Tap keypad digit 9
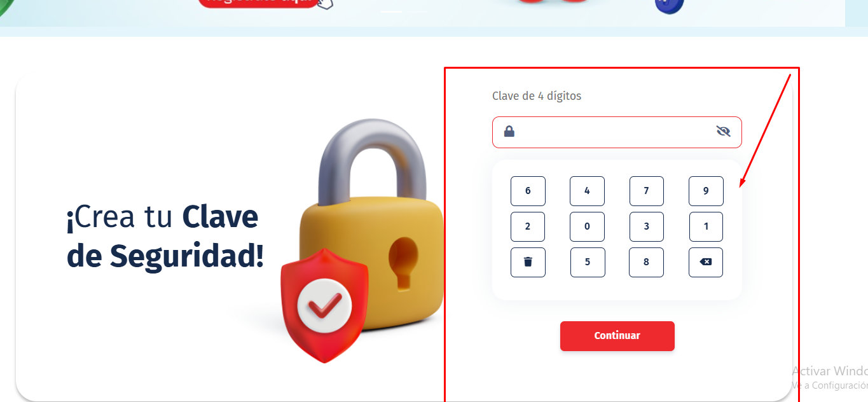This screenshot has width=868, height=402. click(x=706, y=191)
